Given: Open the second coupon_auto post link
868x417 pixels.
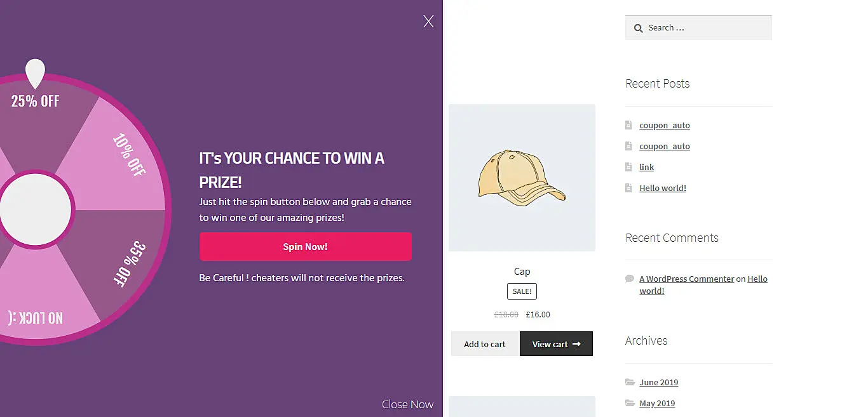Looking at the screenshot, I should pyautogui.click(x=665, y=146).
